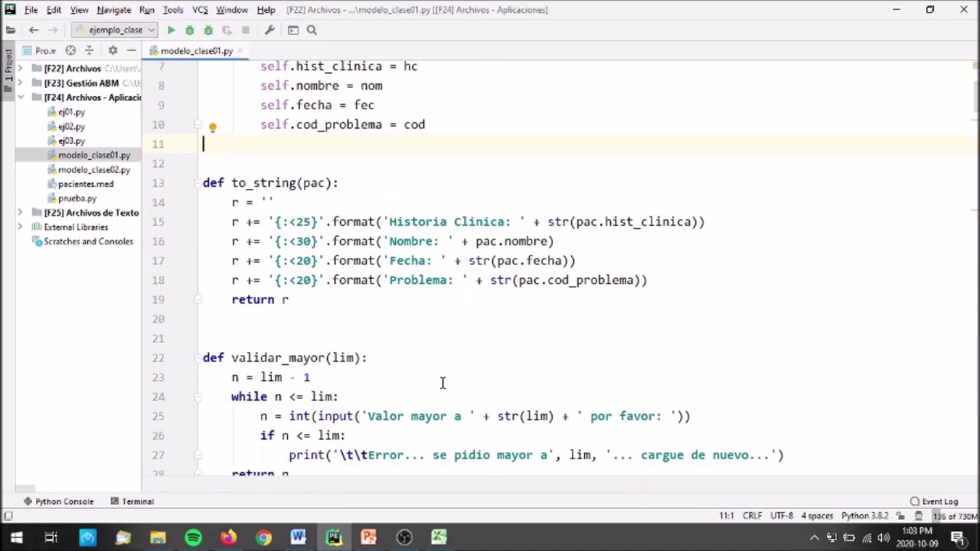This screenshot has height=551, width=980.
Task: Start debugging with the first bug icon
Action: (190, 30)
